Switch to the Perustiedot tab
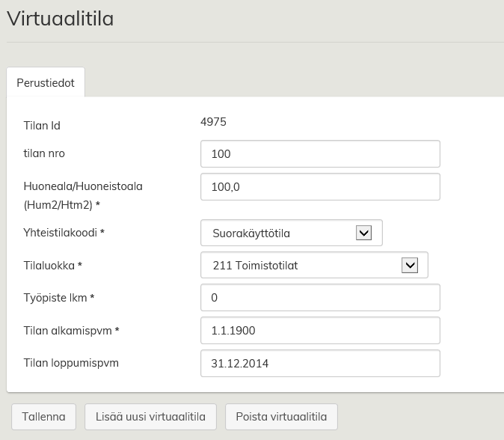 (46, 83)
